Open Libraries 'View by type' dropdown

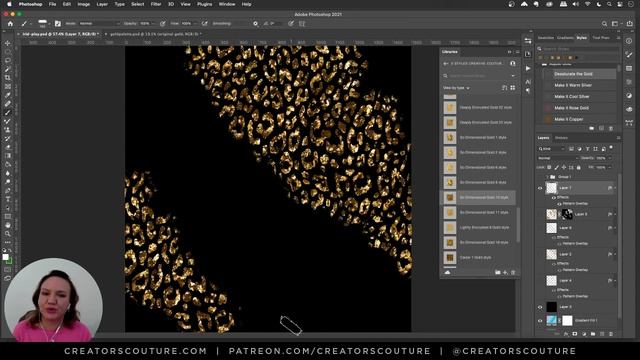pyautogui.click(x=456, y=88)
